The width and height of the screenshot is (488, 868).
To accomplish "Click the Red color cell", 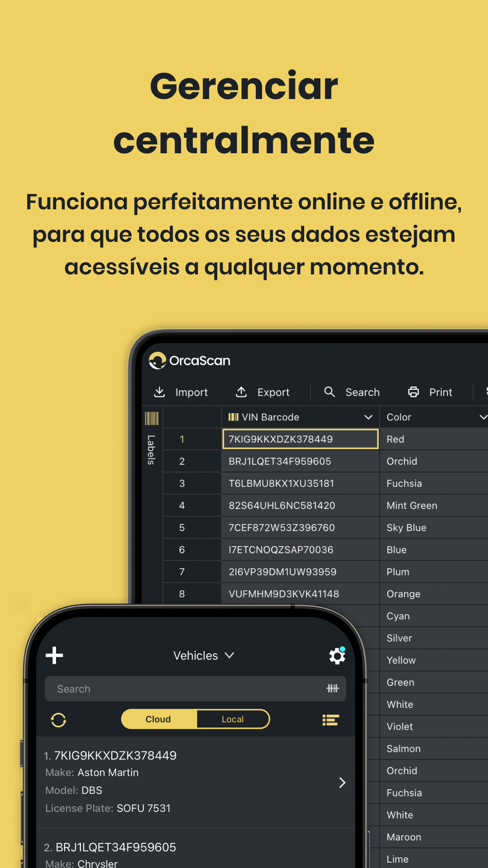I will pos(434,439).
